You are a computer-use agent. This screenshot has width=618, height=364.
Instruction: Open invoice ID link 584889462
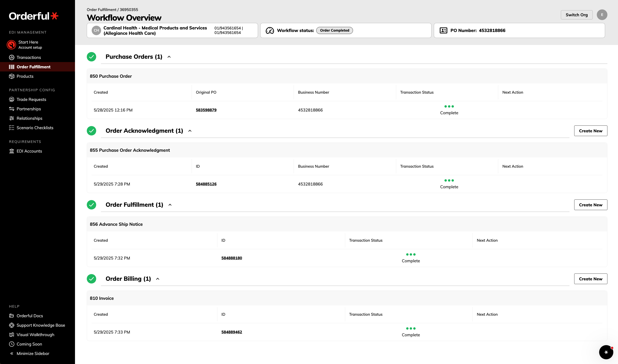[231, 332]
